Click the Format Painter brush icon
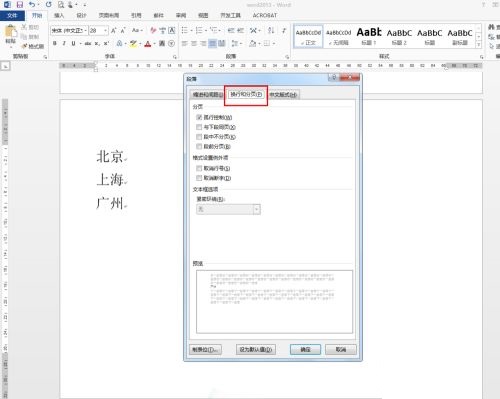The height and width of the screenshot is (399, 500). click(x=24, y=46)
